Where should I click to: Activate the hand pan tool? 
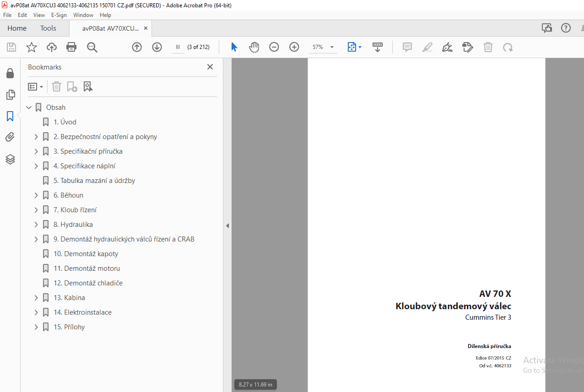coord(254,47)
